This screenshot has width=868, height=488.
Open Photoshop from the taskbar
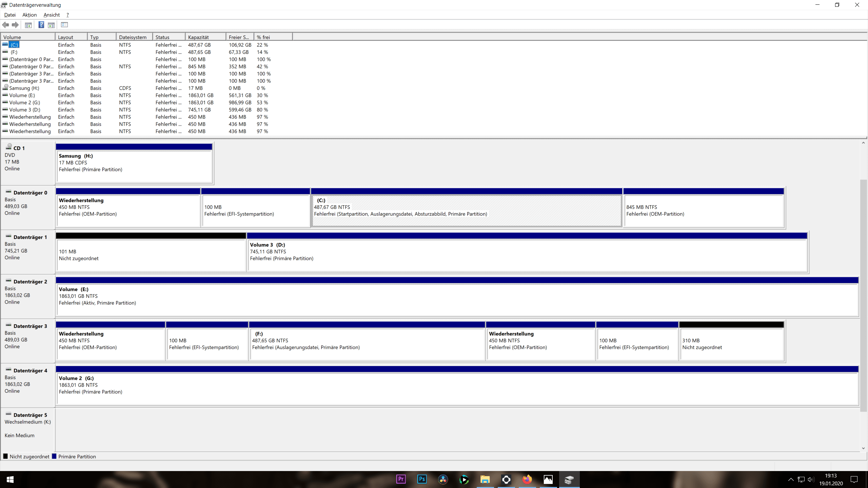(x=422, y=479)
